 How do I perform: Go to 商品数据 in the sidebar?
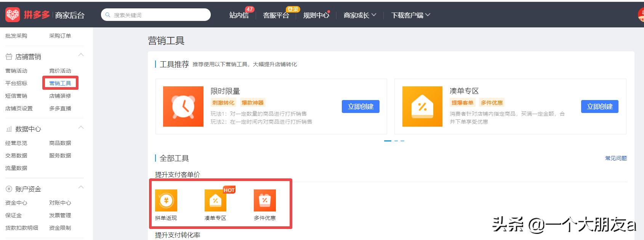pyautogui.click(x=60, y=143)
